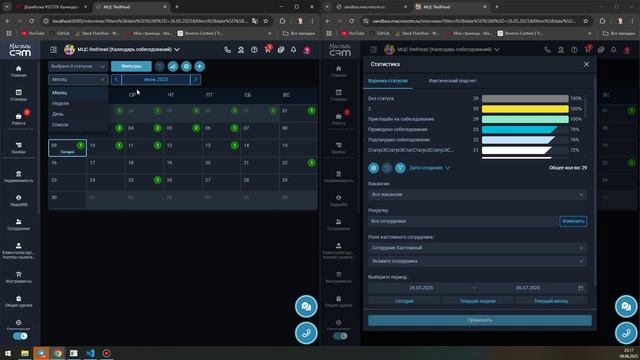Click the help question icon in left window header
The height and width of the screenshot is (360, 640).
254,50
